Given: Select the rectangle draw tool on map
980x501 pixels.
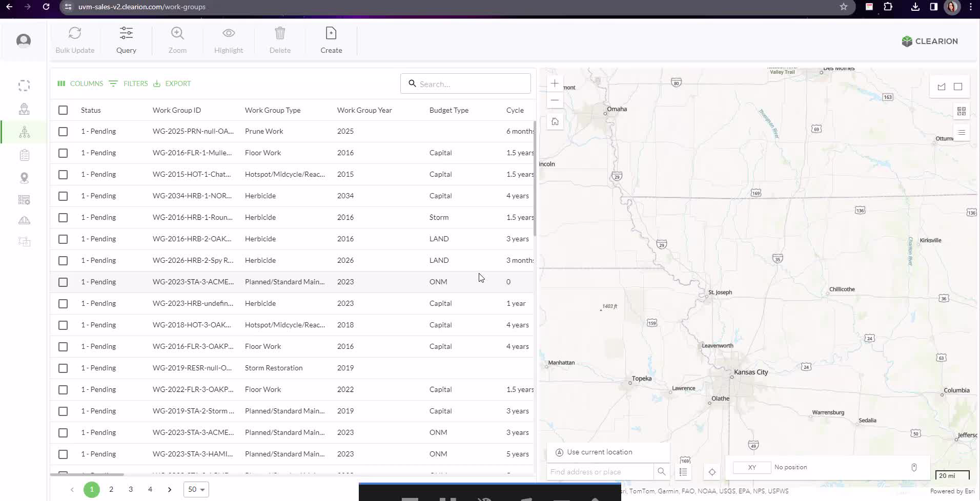Looking at the screenshot, I should [957, 87].
